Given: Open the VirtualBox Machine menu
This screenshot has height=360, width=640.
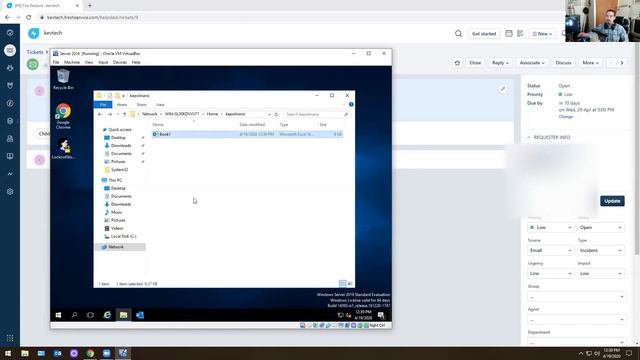Looking at the screenshot, I should click(72, 62).
